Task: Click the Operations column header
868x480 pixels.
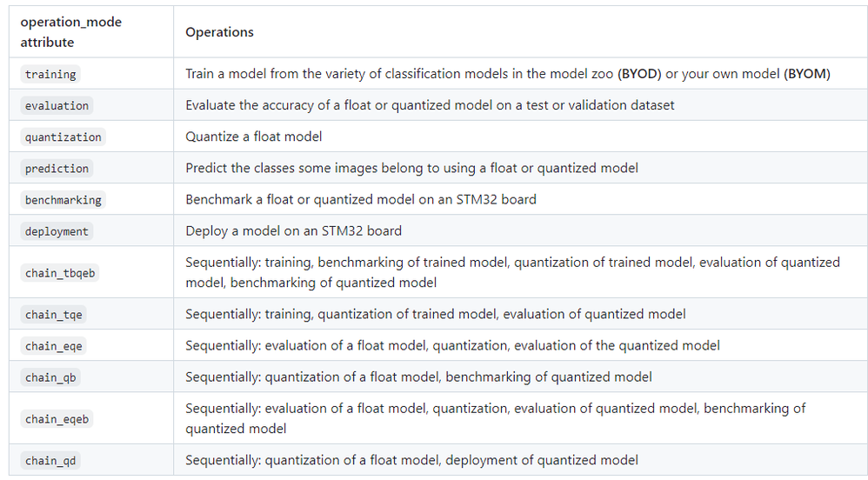Action: pyautogui.click(x=219, y=32)
